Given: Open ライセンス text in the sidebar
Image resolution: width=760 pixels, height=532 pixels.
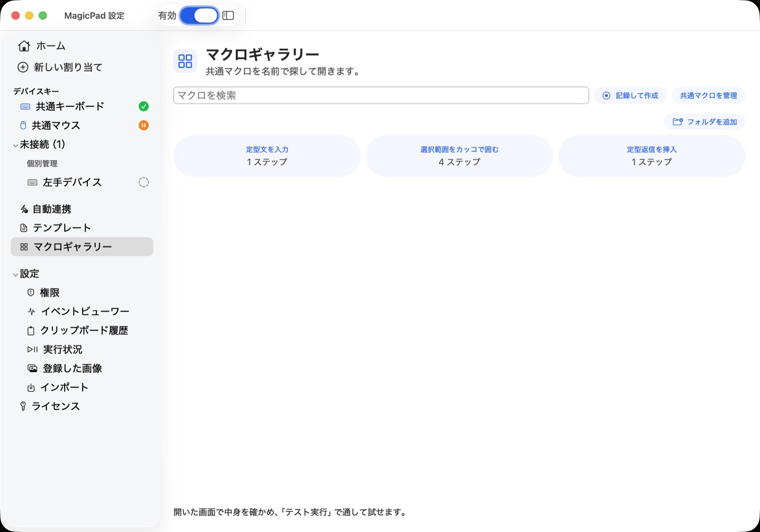Looking at the screenshot, I should pos(56,406).
